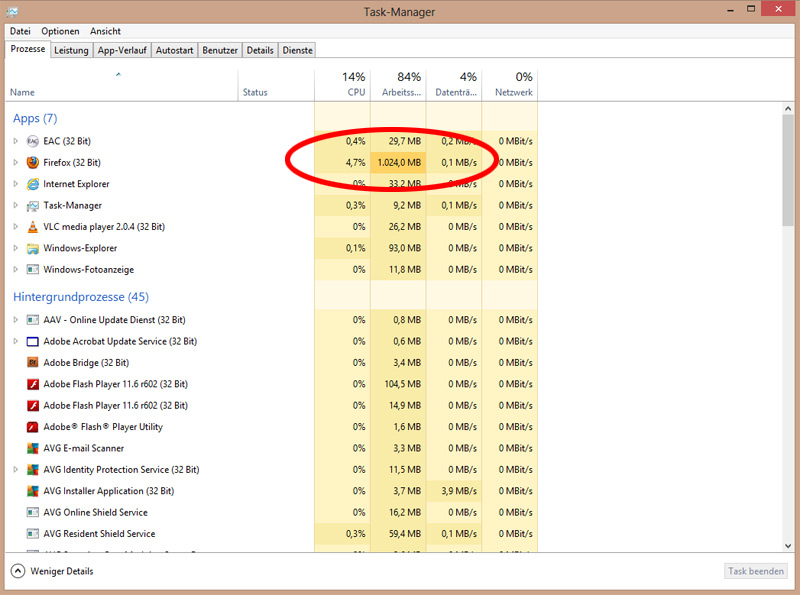
Task: Select the Hintergrundprozesse (45) group header
Action: (81, 297)
